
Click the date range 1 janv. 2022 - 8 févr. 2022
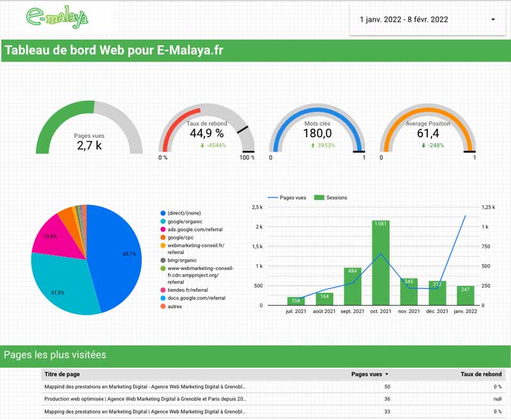click(x=404, y=20)
